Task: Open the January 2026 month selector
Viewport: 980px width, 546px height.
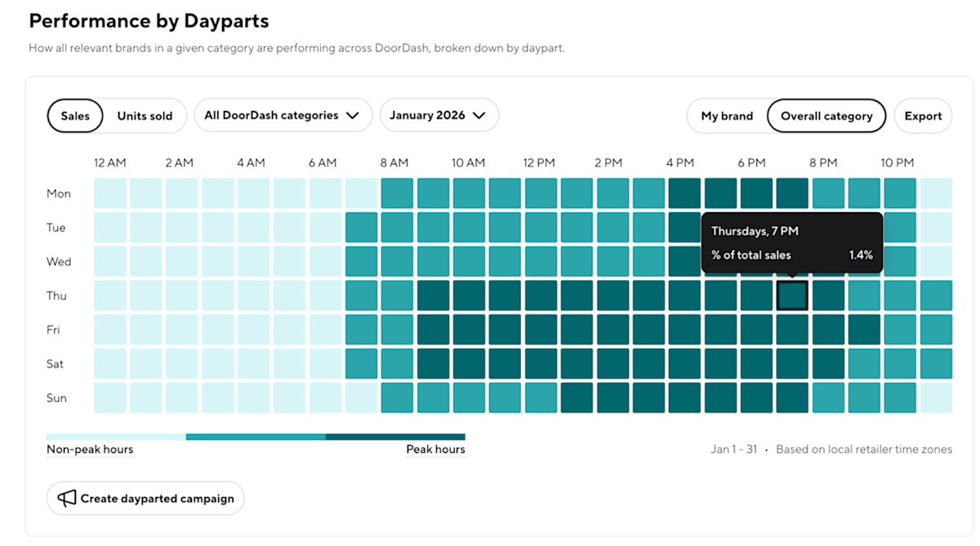Action: pos(439,115)
